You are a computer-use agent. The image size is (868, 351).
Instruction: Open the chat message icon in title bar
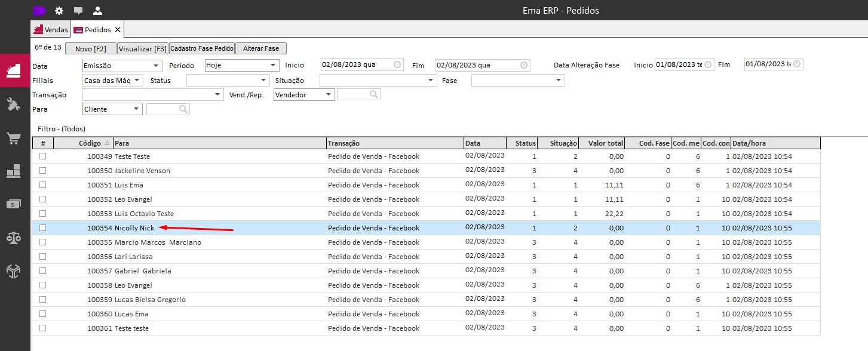pyautogui.click(x=78, y=11)
